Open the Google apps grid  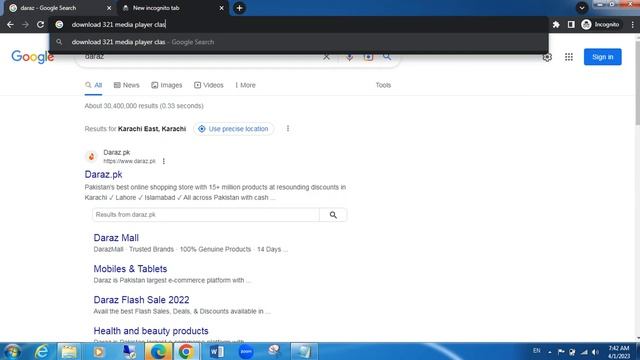pos(569,57)
